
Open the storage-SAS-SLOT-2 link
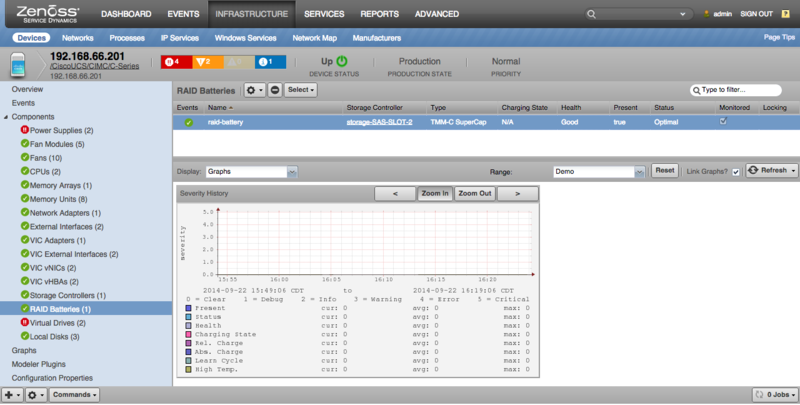point(380,122)
